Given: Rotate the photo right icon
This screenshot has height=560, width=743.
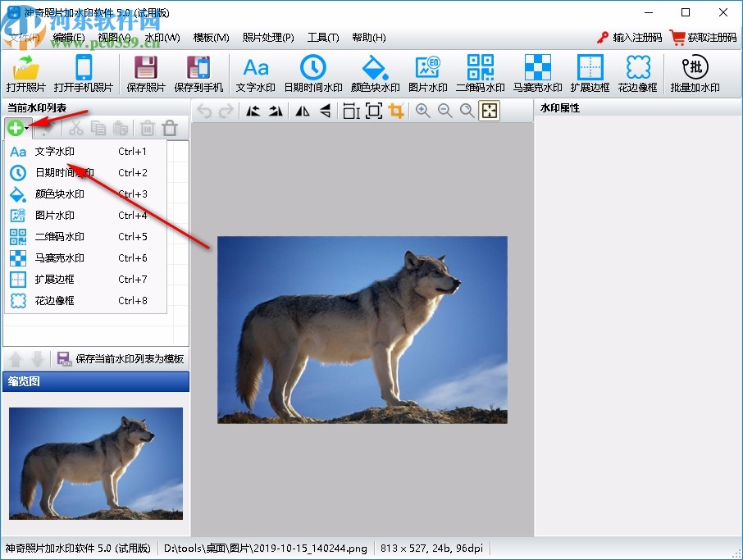Looking at the screenshot, I should 276,111.
